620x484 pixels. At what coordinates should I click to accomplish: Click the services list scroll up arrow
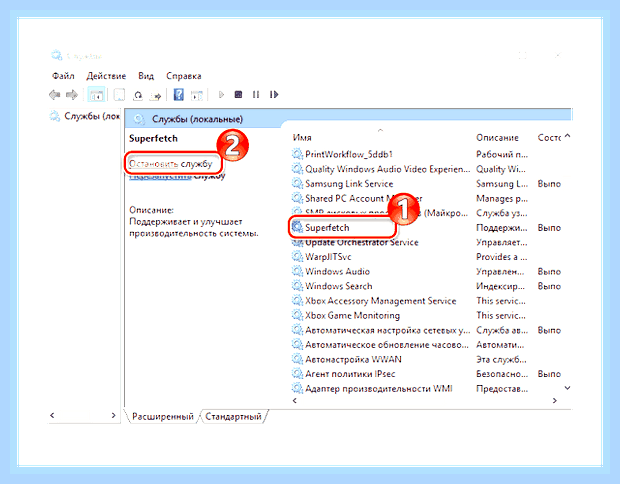567,136
